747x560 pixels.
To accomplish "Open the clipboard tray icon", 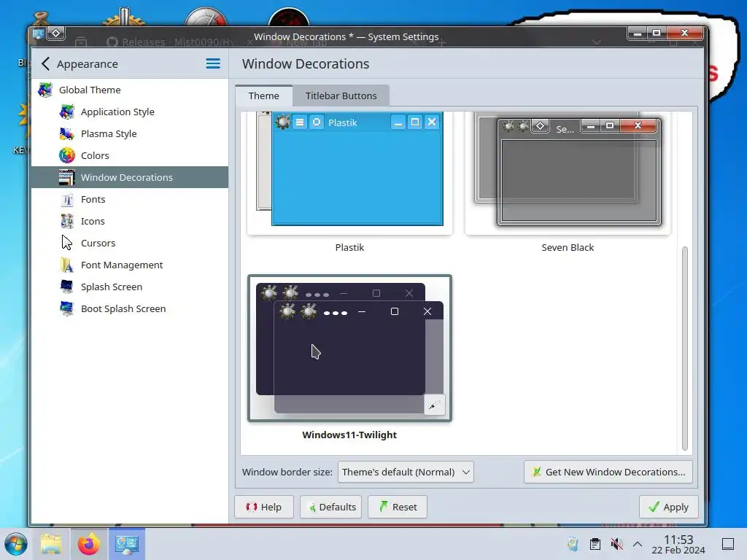I will click(595, 544).
